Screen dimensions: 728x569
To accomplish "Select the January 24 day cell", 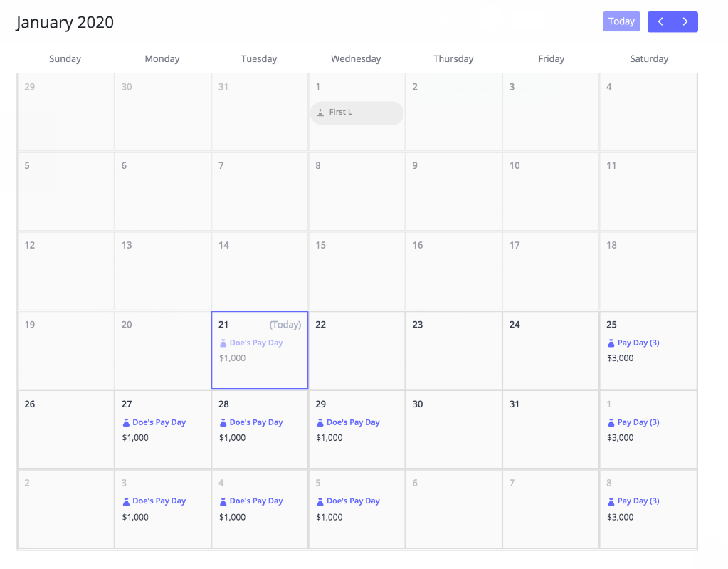I will click(x=551, y=350).
